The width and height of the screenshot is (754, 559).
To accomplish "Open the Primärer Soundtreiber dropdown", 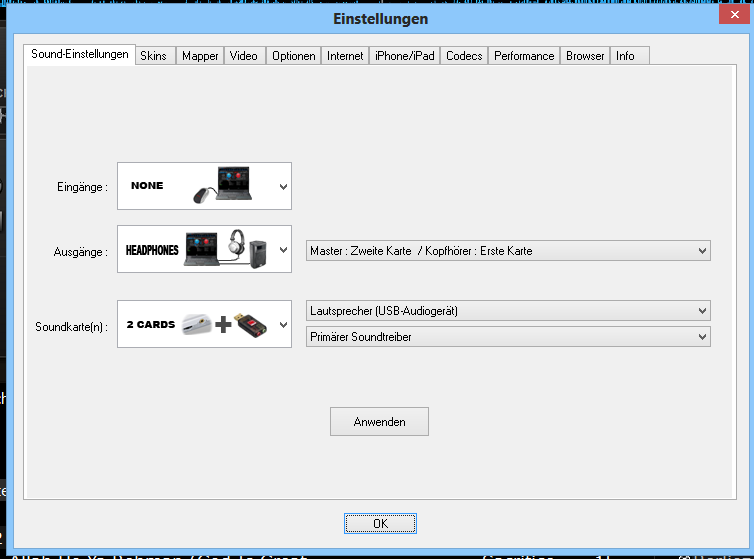I will 508,337.
